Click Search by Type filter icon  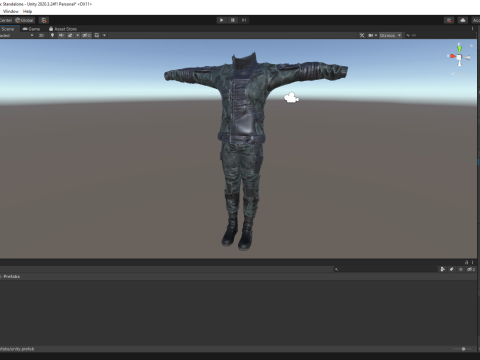click(443, 269)
